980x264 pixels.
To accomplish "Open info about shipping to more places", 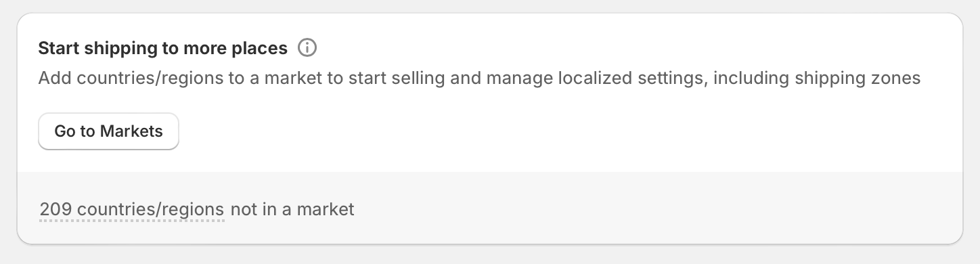I will (307, 49).
